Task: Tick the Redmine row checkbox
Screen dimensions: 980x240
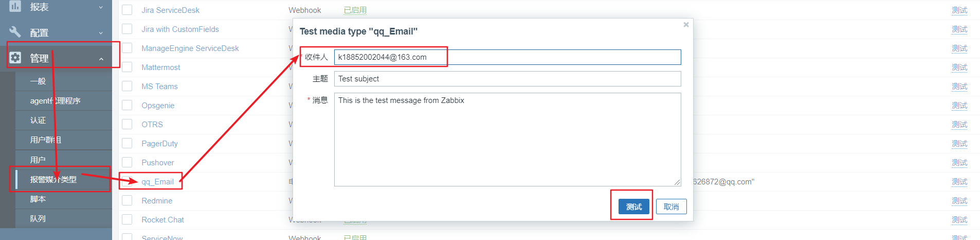Action: pos(127,200)
